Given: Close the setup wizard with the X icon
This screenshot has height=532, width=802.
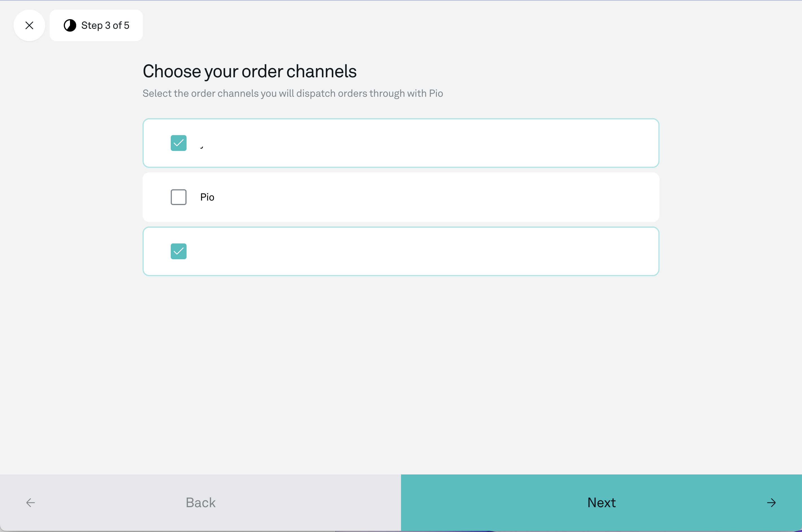Looking at the screenshot, I should click(30, 25).
